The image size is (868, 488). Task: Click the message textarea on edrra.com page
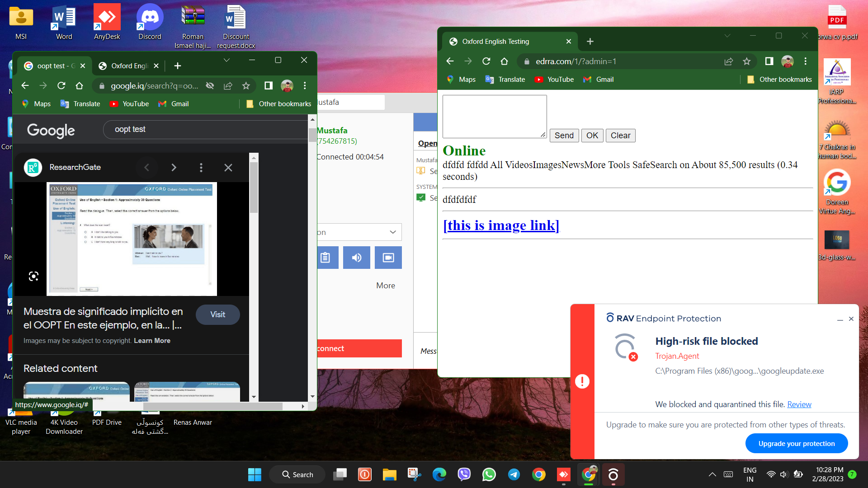(x=495, y=117)
